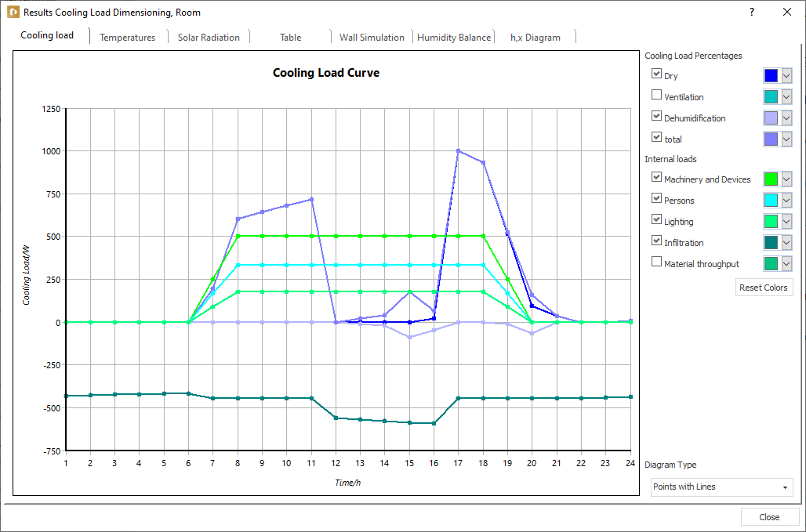Open the Diagram Type combo box
The height and width of the screenshot is (532, 806).
pyautogui.click(x=721, y=487)
